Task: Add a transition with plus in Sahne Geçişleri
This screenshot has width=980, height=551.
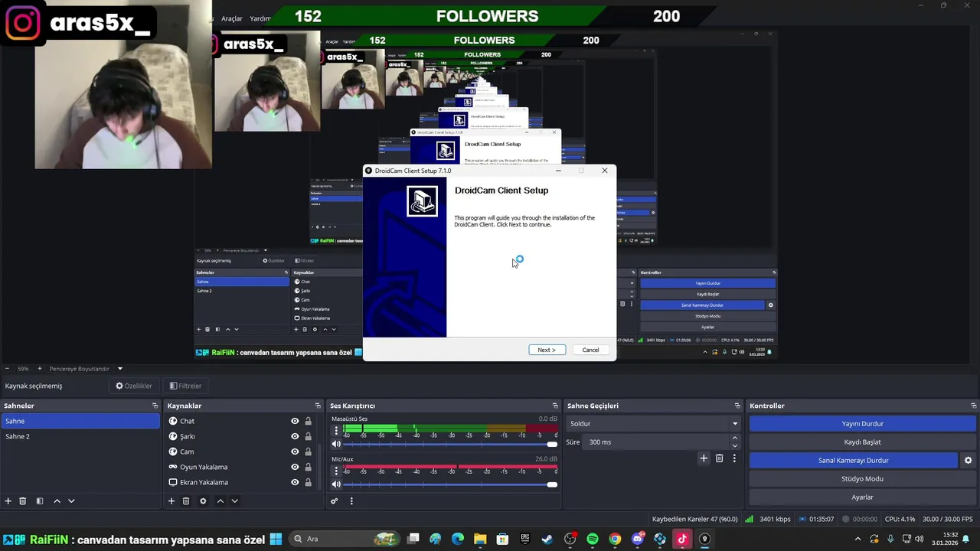Action: tap(704, 458)
